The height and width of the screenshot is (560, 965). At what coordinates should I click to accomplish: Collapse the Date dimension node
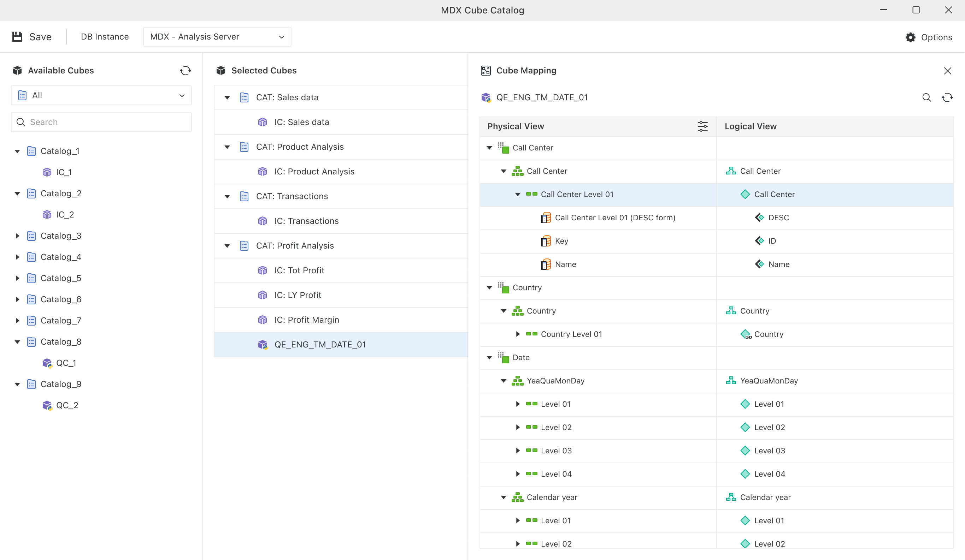tap(489, 358)
